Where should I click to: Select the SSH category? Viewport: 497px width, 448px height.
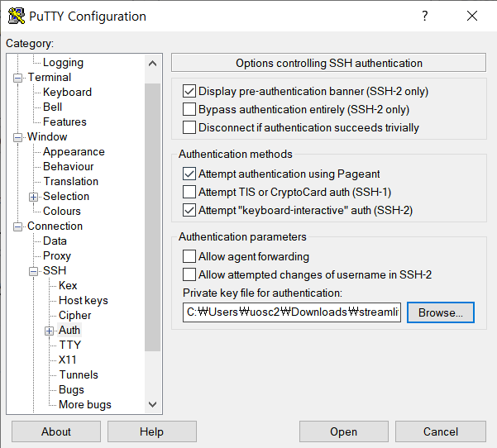[55, 270]
